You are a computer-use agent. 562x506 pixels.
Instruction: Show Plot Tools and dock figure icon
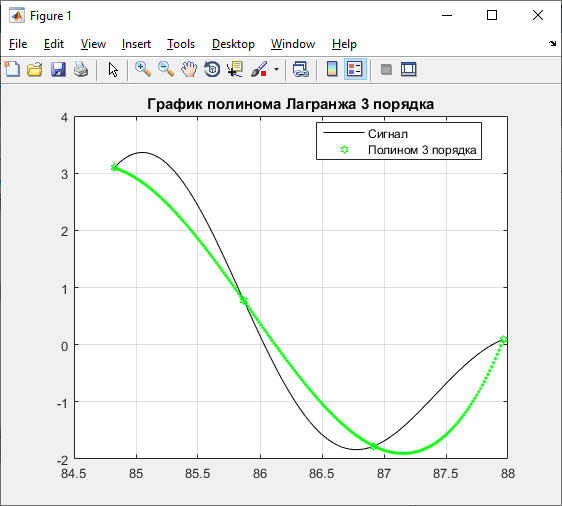point(409,69)
